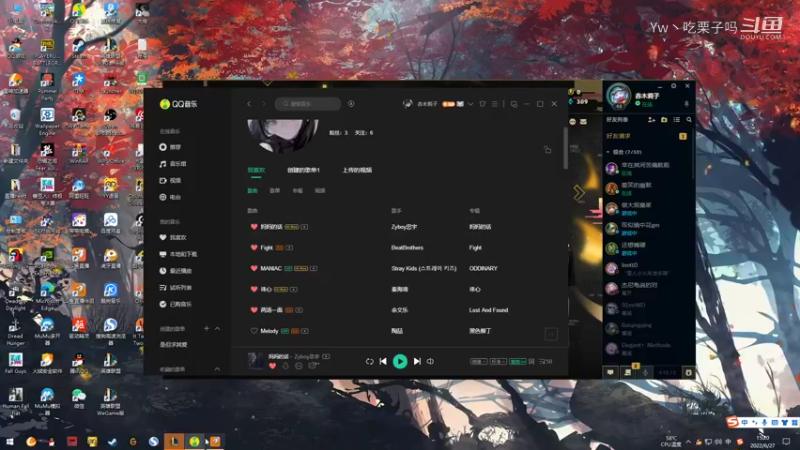Open the skin (shirt) icon in title bar
Screen dimensions: 800x450
(x=482, y=104)
